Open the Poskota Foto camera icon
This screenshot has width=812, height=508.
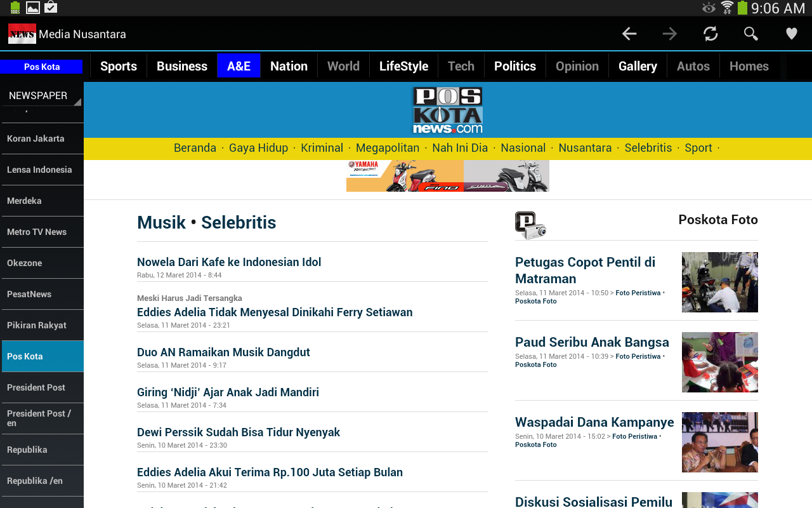coord(530,225)
